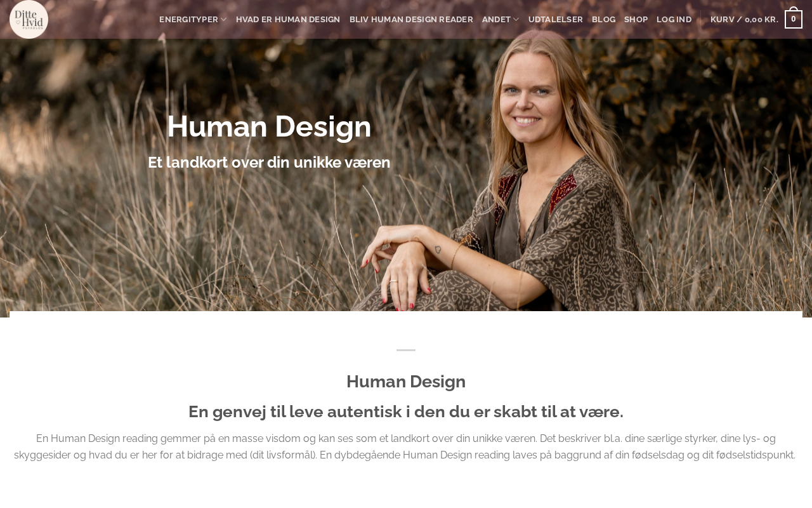Expand the Energityper dropdown chevron
Screen dimensions: 812x508
coord(223,20)
